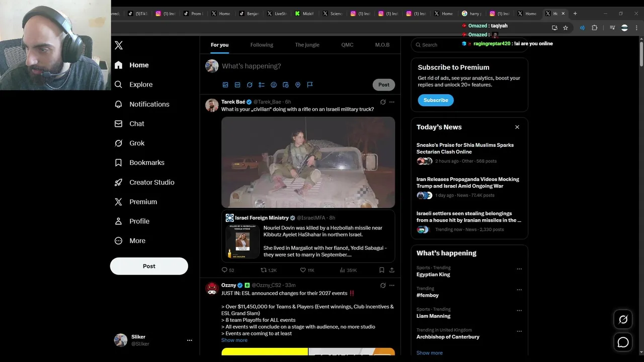This screenshot has width=644, height=362.
Task: Open options for Egyptian King trend
Action: point(519,269)
